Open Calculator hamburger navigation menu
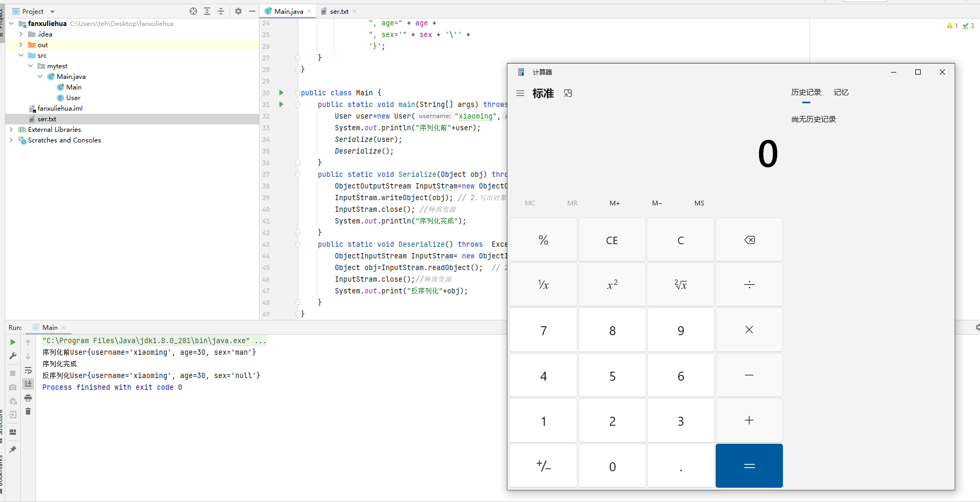Viewport: 980px width, 502px height. [x=520, y=93]
